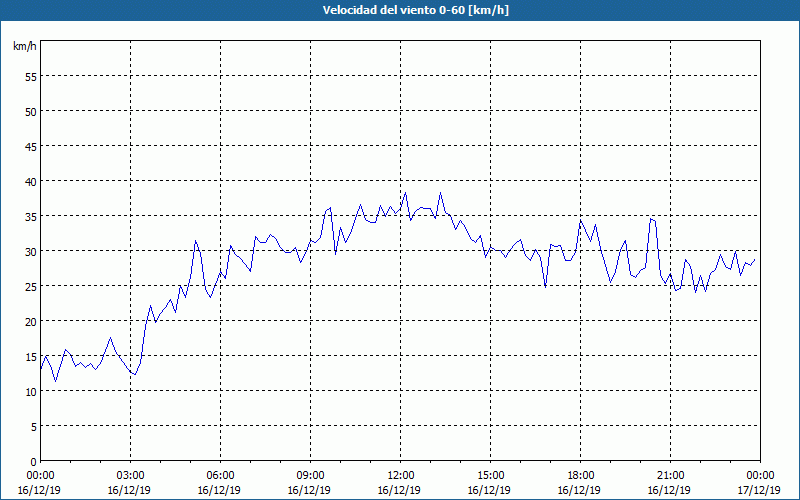Image resolution: width=800 pixels, height=500 pixels.
Task: Click the 16/12/19 date under 18:00
Action: (x=580, y=490)
